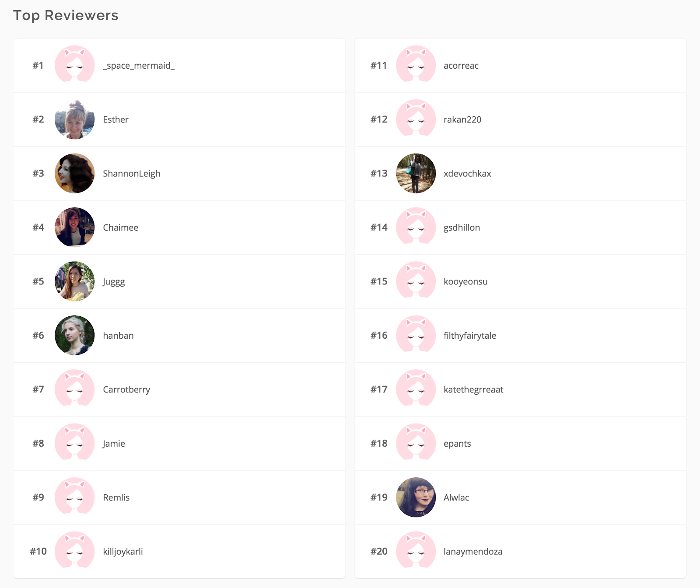Open Alwlac's profile photo

(416, 497)
